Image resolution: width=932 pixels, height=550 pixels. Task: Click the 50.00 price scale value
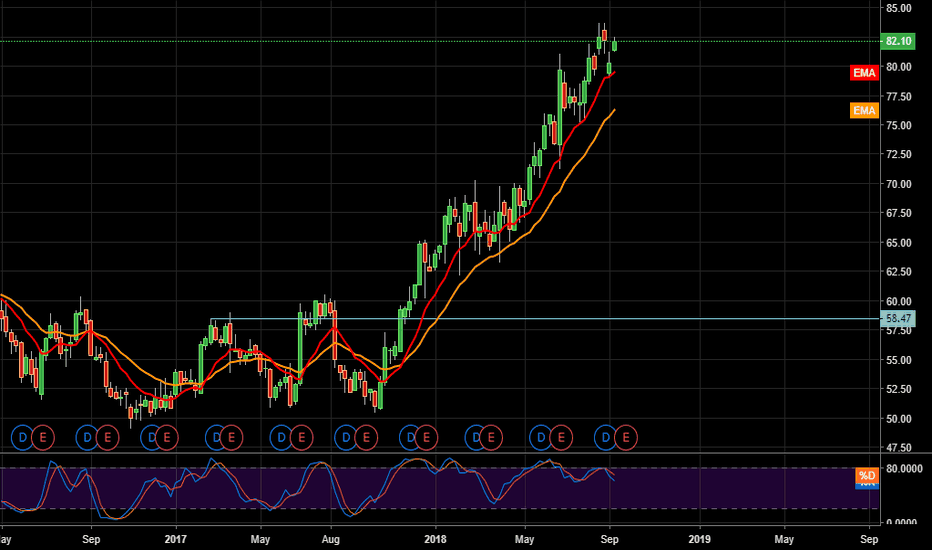click(x=899, y=419)
